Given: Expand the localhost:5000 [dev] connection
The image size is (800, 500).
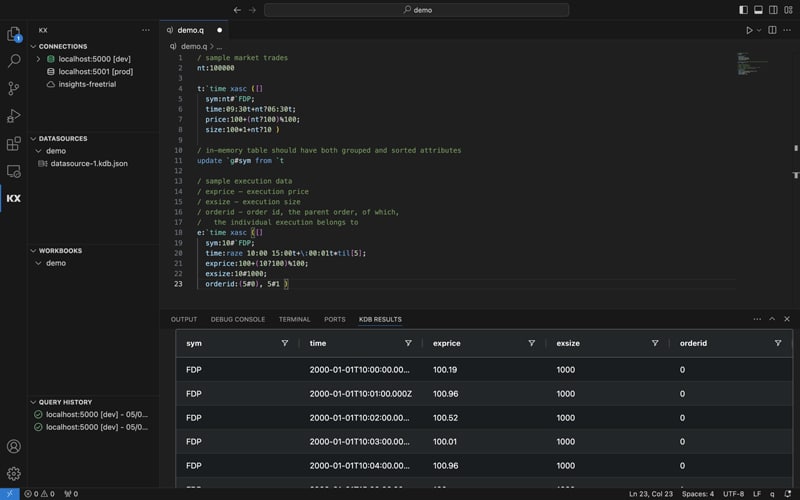Looking at the screenshot, I should pos(38,59).
